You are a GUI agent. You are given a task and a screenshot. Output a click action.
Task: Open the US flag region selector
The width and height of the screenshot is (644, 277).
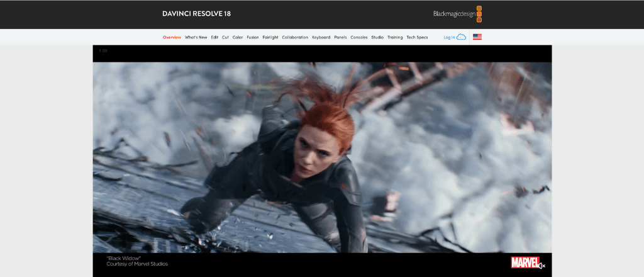tap(477, 37)
